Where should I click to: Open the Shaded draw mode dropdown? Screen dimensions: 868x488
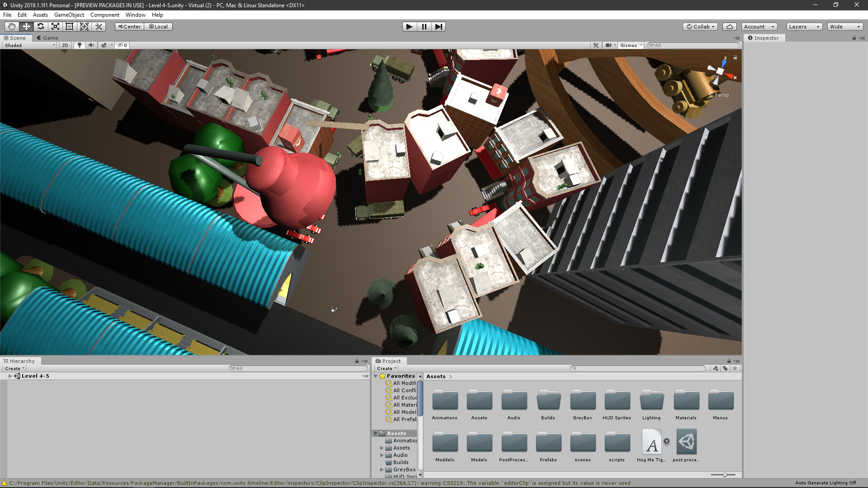[30, 45]
